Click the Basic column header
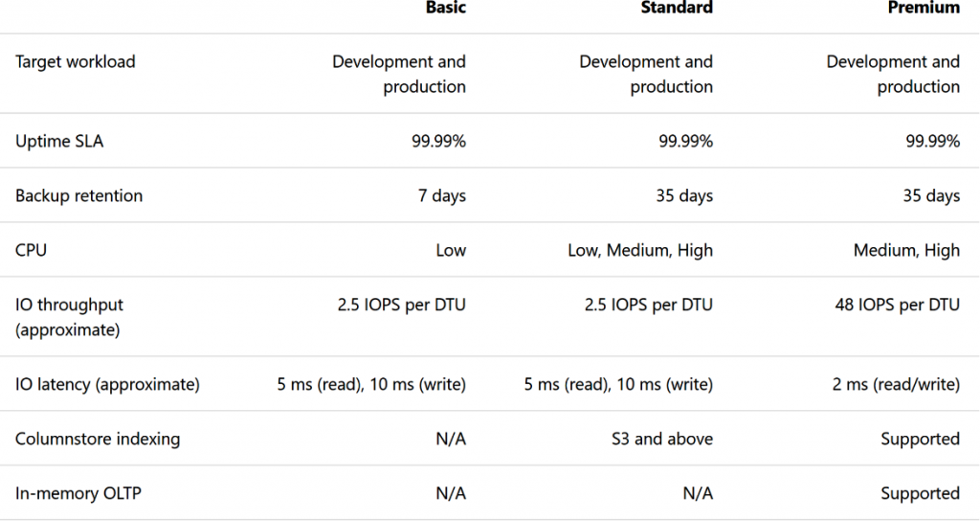The height and width of the screenshot is (521, 980). (445, 8)
